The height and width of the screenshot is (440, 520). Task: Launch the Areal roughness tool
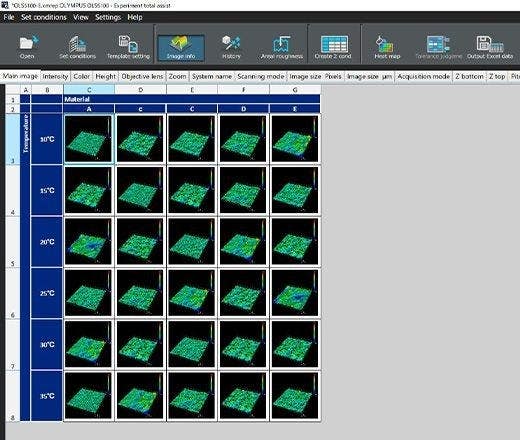click(x=282, y=48)
